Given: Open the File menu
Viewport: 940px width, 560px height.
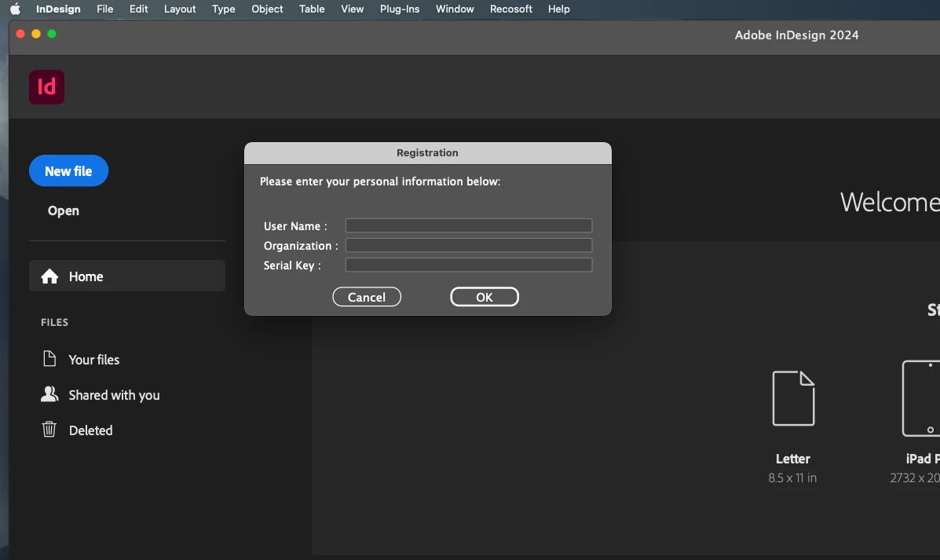Looking at the screenshot, I should 105,9.
